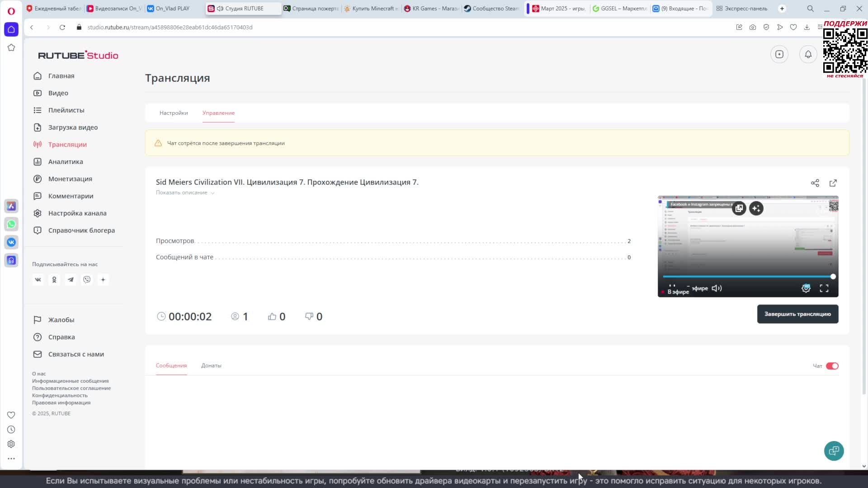Switch to the Сообщество Steam browser tab
This screenshot has width=868, height=488.
492,9
